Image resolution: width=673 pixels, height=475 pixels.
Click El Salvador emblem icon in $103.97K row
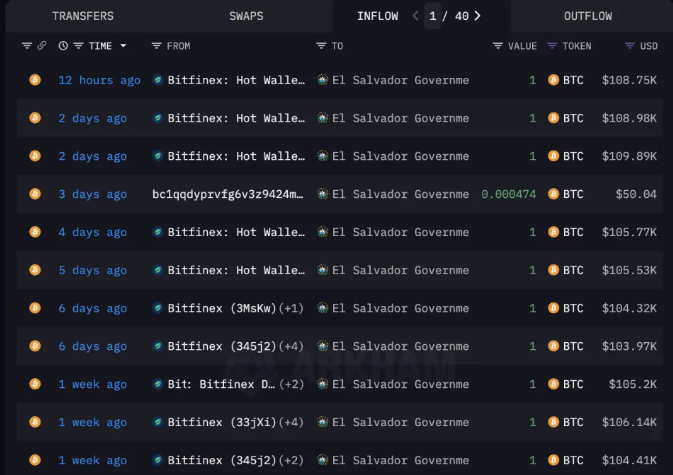[x=322, y=345]
